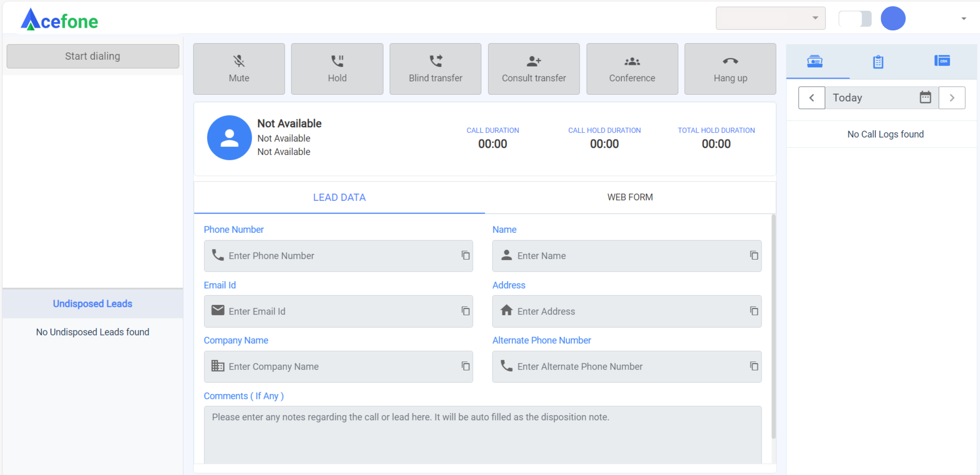This screenshot has height=475, width=980.
Task: Open the calendar date picker icon
Action: (925, 97)
